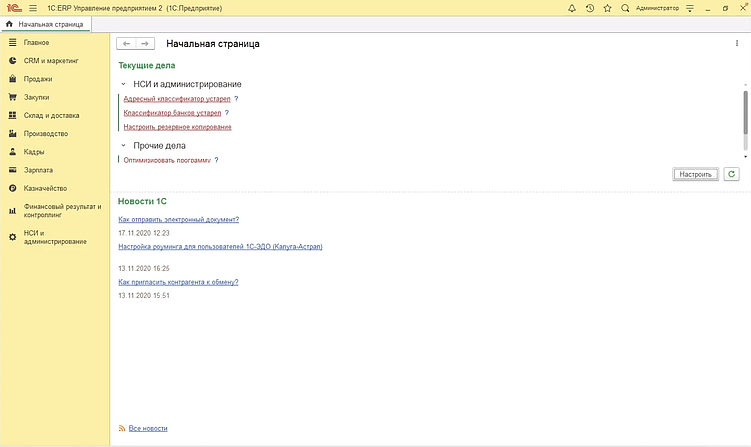Open the main hamburger menu
This screenshot has width=751, height=447.
tap(33, 8)
